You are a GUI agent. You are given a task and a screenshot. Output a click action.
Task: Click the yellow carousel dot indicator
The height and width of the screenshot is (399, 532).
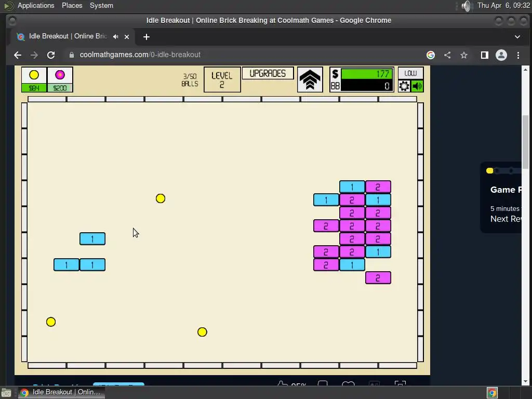point(489,170)
